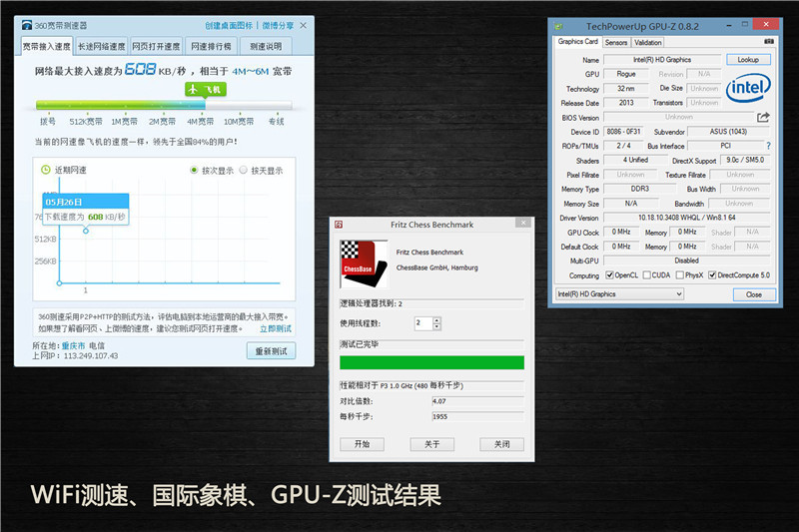Click the Technology value 32 nm
The image size is (799, 532).
point(626,88)
